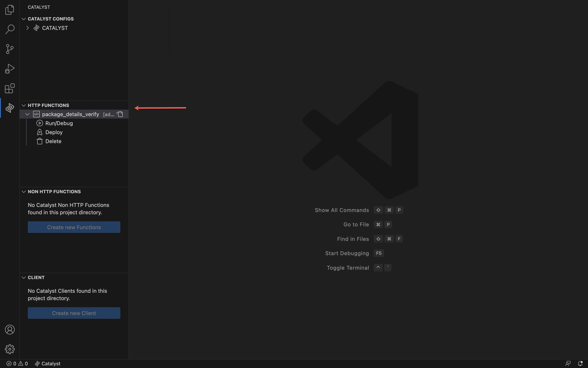Click the Catalyst status bar icon

[x=37, y=363]
